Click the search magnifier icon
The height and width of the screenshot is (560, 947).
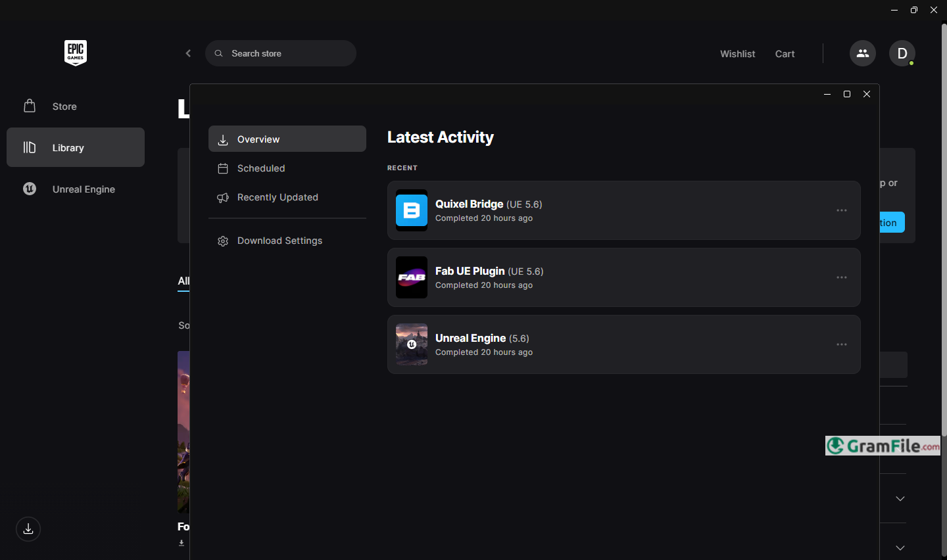[219, 53]
